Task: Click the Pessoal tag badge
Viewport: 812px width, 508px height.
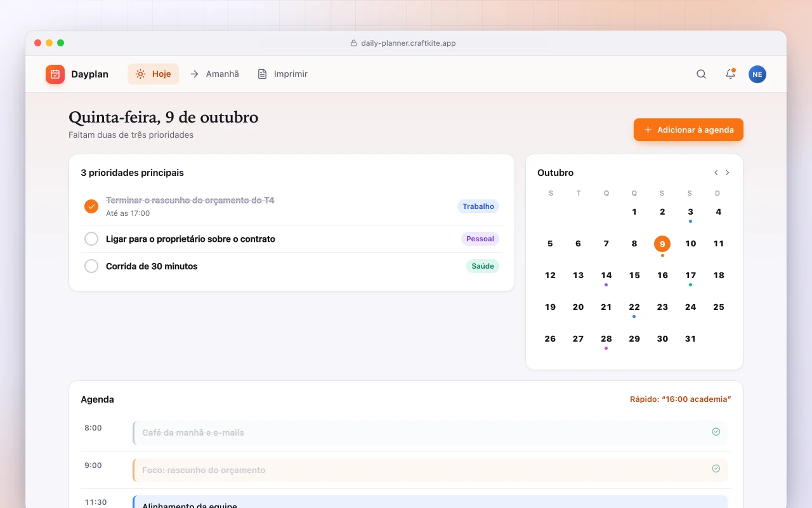Action: (480, 239)
